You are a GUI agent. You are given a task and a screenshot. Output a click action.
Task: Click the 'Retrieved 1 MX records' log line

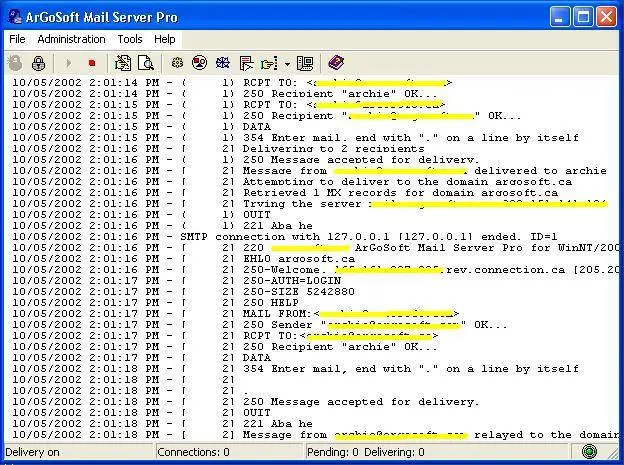(x=285, y=193)
